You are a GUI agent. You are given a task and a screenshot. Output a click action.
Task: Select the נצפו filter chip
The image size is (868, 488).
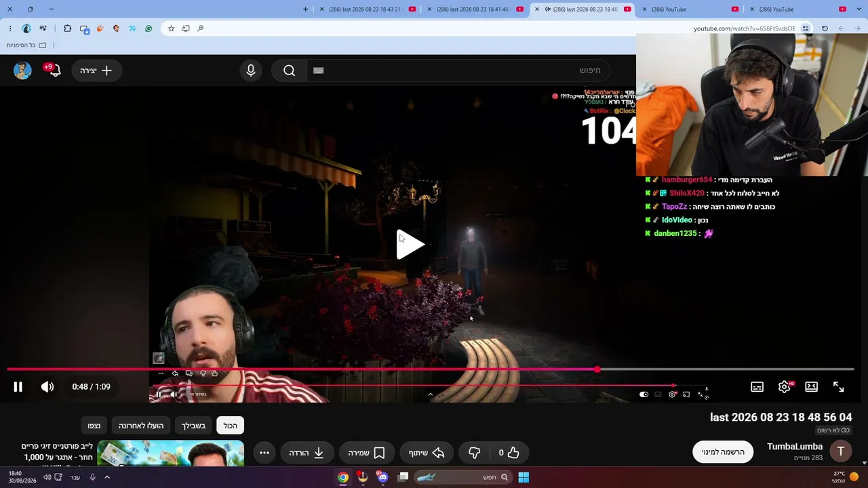(x=94, y=426)
